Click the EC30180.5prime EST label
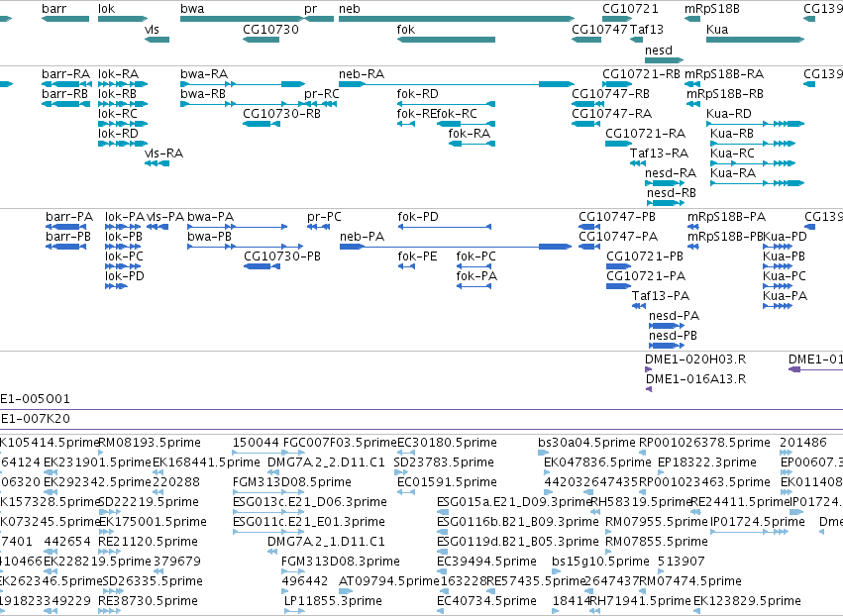This screenshot has width=843, height=616. click(x=447, y=443)
